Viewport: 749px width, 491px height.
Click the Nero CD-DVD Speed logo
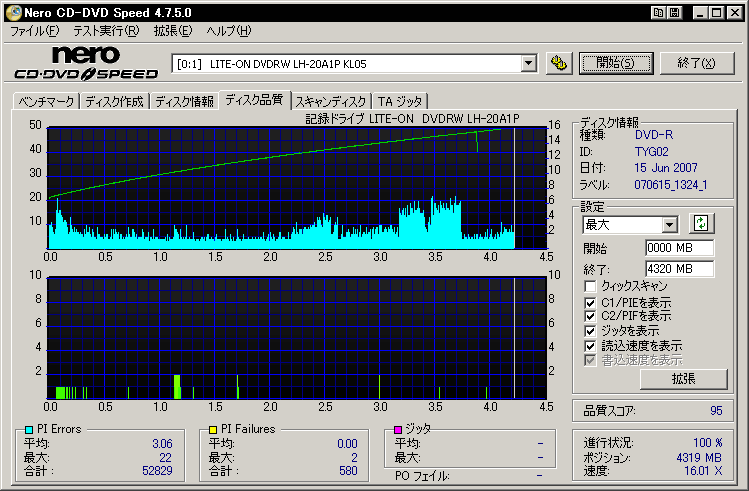[86, 63]
